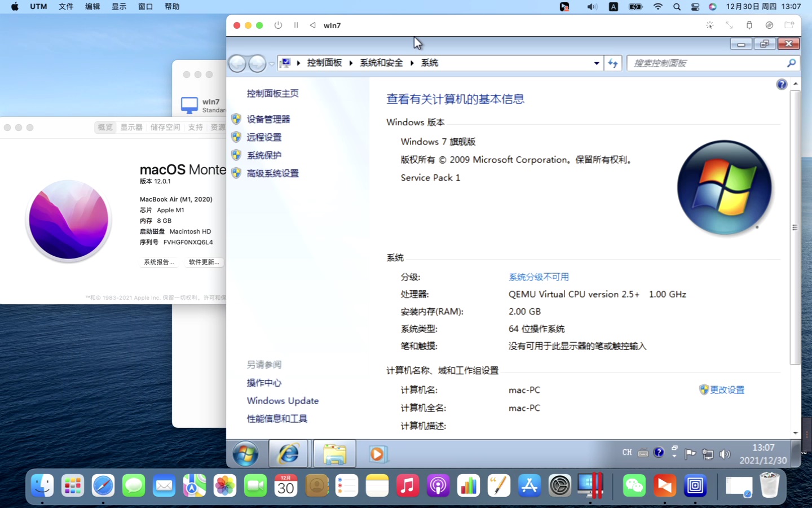Expand the address bar history dropdown

coord(597,63)
